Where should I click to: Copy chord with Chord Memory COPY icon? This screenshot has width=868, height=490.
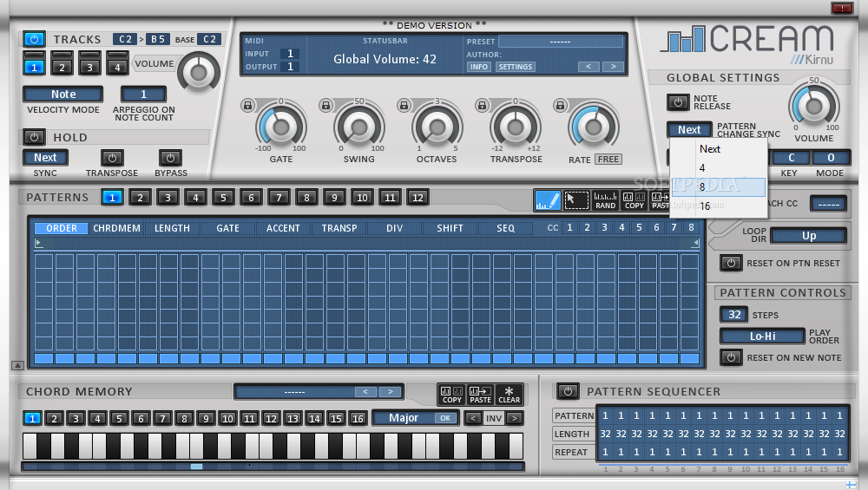451,395
